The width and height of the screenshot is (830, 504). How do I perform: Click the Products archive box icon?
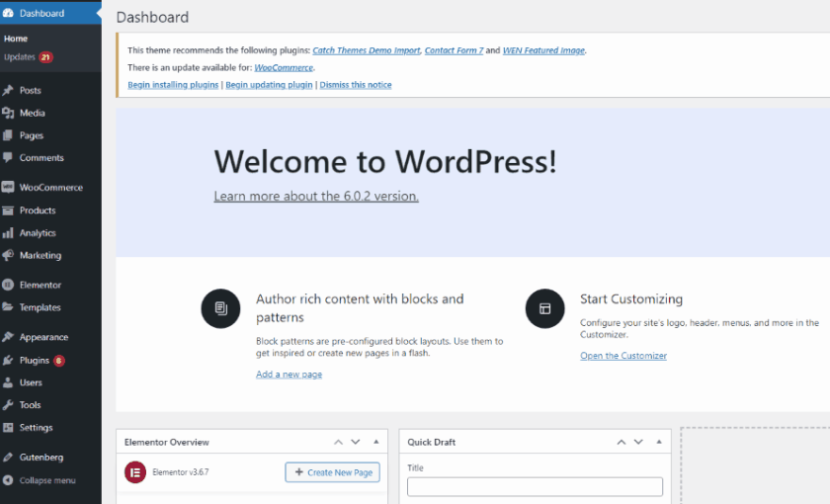pyautogui.click(x=8, y=210)
